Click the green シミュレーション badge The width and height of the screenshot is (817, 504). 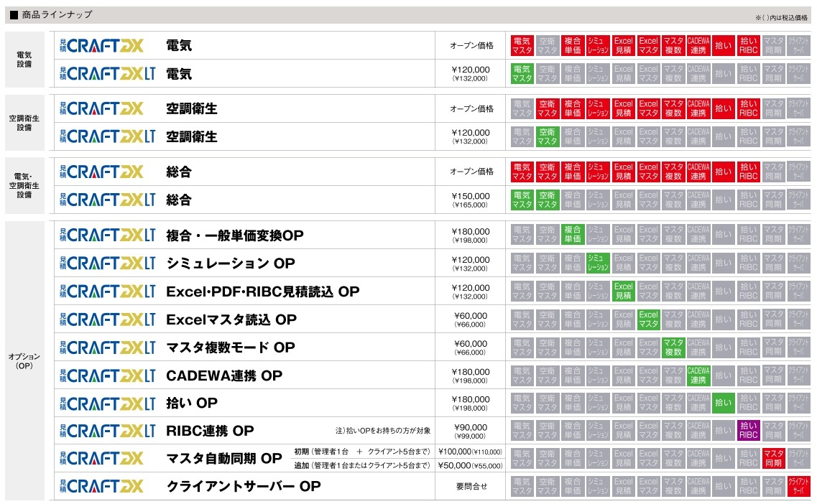coord(597,263)
